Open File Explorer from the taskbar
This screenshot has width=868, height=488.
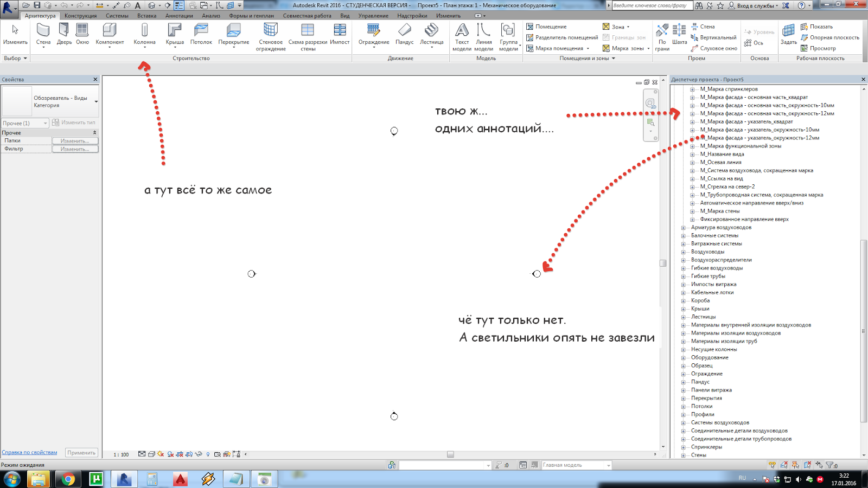39,479
